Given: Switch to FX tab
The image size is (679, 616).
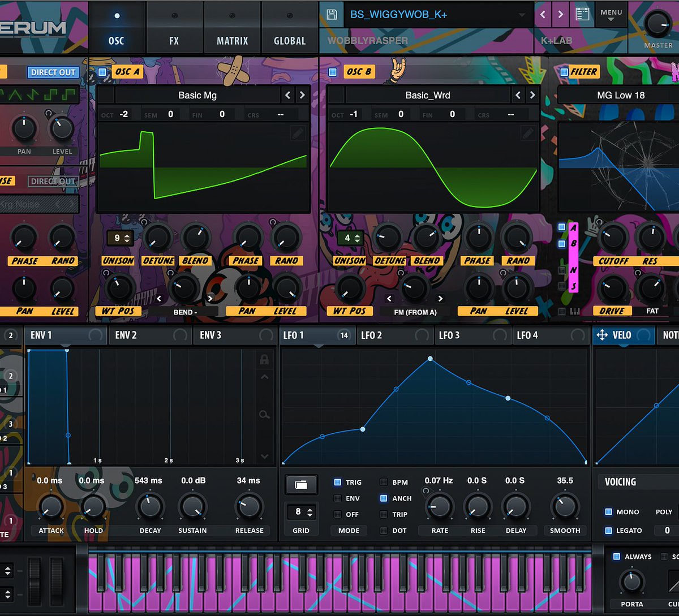Looking at the screenshot, I should [174, 27].
